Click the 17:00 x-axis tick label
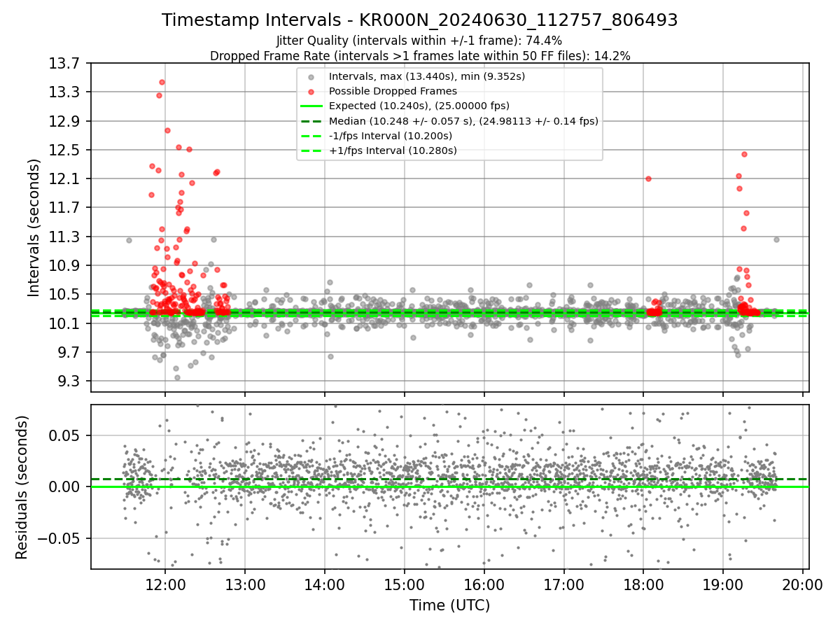The image size is (840, 630). [x=564, y=584]
